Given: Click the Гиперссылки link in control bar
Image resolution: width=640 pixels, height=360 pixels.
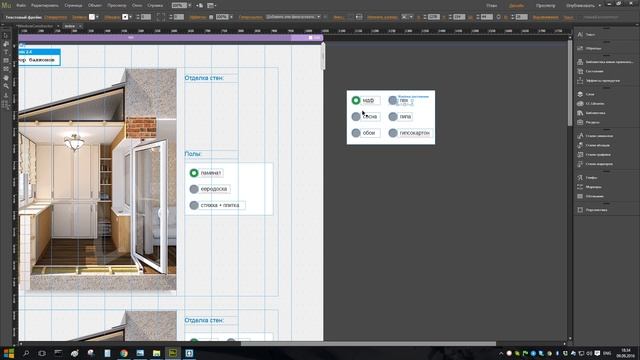Looking at the screenshot, I should (x=251, y=17).
